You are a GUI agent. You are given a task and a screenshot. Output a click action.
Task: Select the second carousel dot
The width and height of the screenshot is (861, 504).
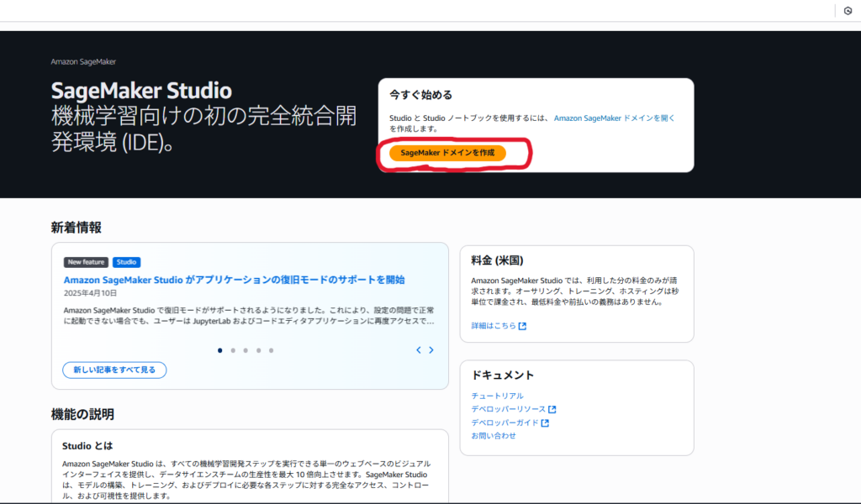[x=233, y=350]
